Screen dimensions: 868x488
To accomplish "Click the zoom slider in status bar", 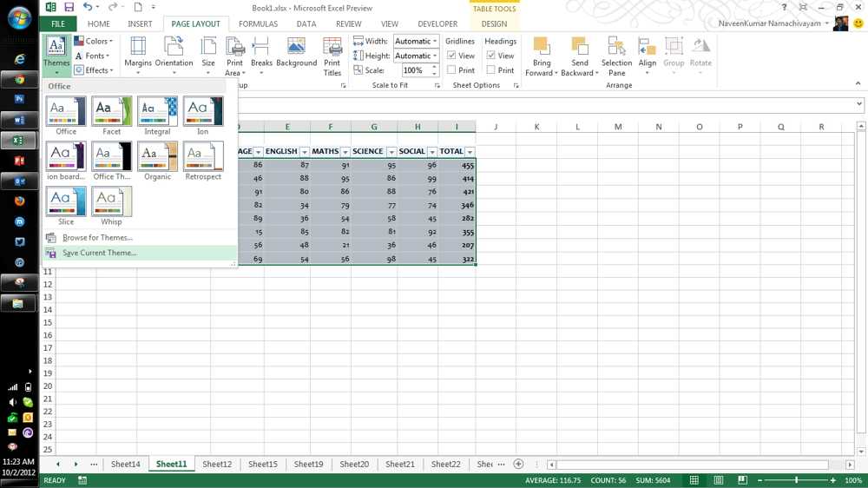I will click(796, 480).
